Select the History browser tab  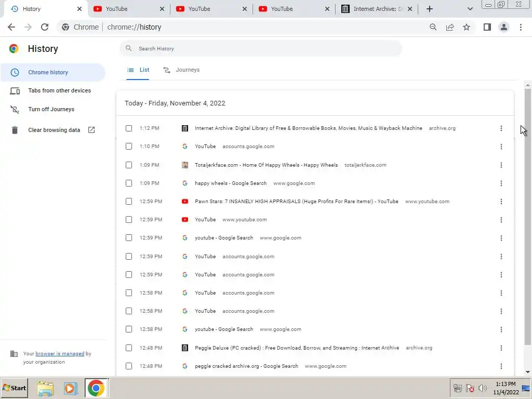(45, 9)
